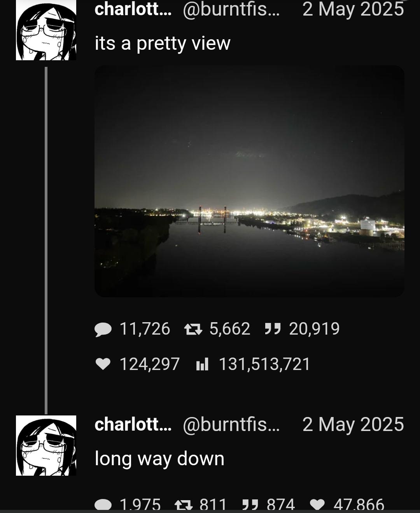This screenshot has height=513, width=420.
Task: Open the avatar on the second tweet
Action: (x=46, y=445)
